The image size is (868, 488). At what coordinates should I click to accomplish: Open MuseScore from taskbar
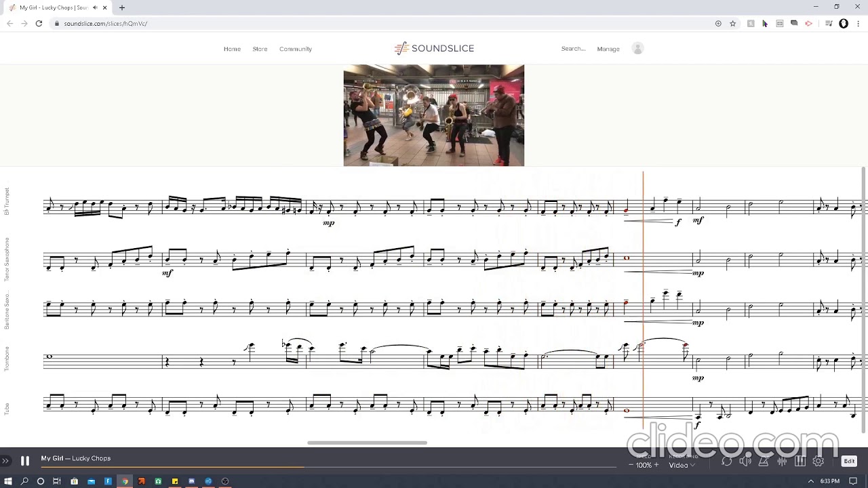208,481
